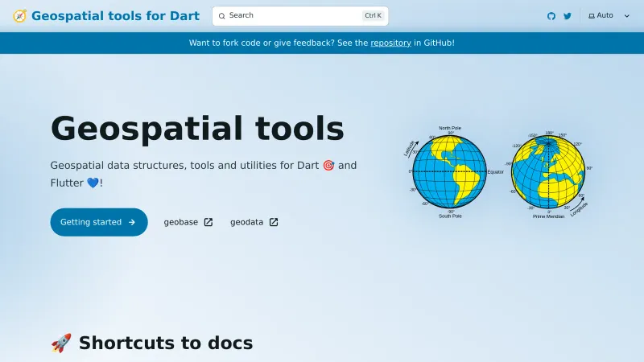Expand the theme selector chevron
The image size is (644, 362).
[x=626, y=15]
